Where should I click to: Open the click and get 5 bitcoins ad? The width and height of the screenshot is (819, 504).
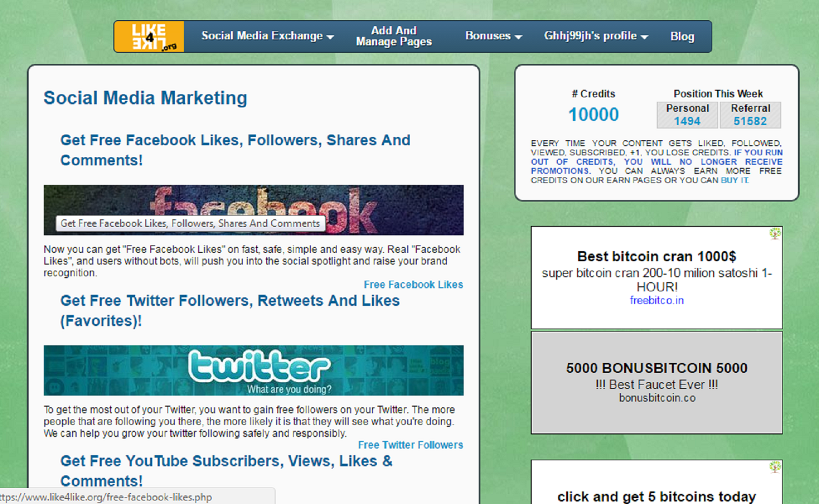coord(657,497)
